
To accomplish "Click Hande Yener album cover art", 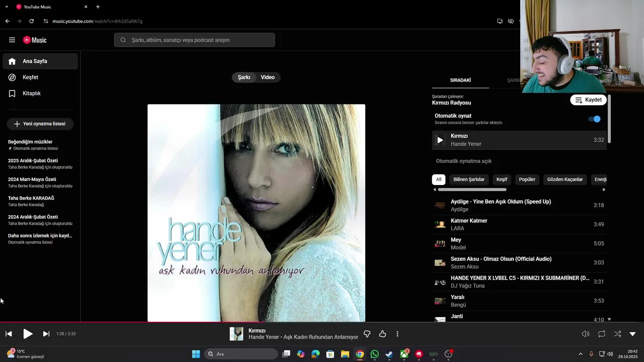I will coord(256,213).
